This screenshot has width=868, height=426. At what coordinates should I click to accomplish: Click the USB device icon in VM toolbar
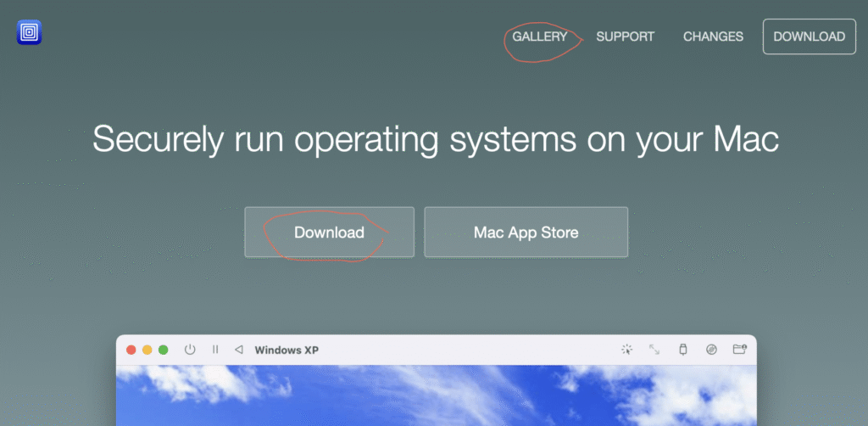coord(683,350)
